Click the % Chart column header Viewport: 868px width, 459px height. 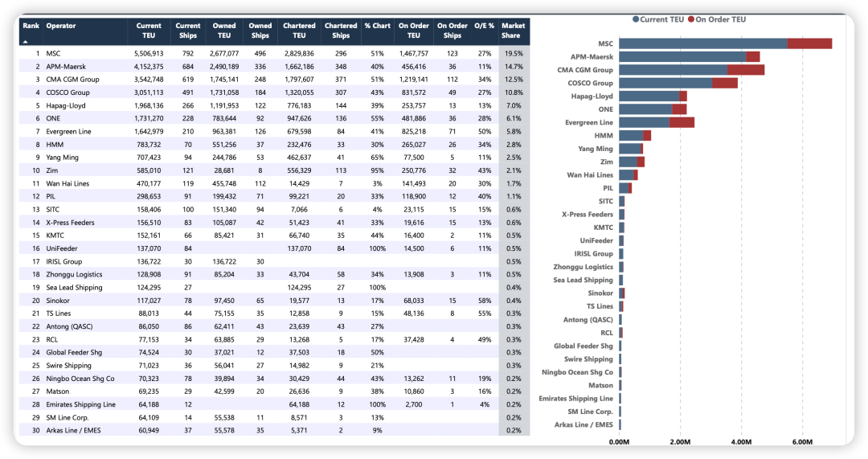(377, 26)
